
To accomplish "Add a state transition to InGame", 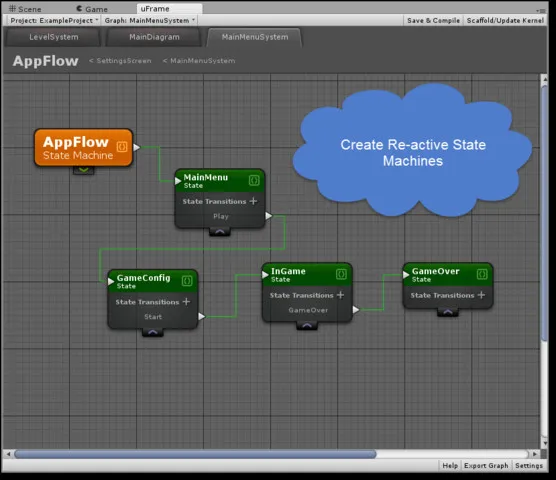I will 340,295.
